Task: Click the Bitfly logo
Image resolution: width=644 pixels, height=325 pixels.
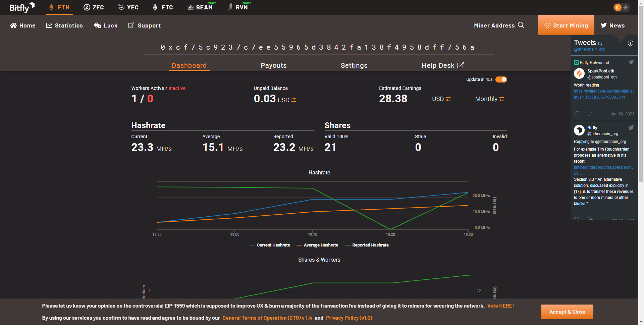Action: [x=22, y=7]
